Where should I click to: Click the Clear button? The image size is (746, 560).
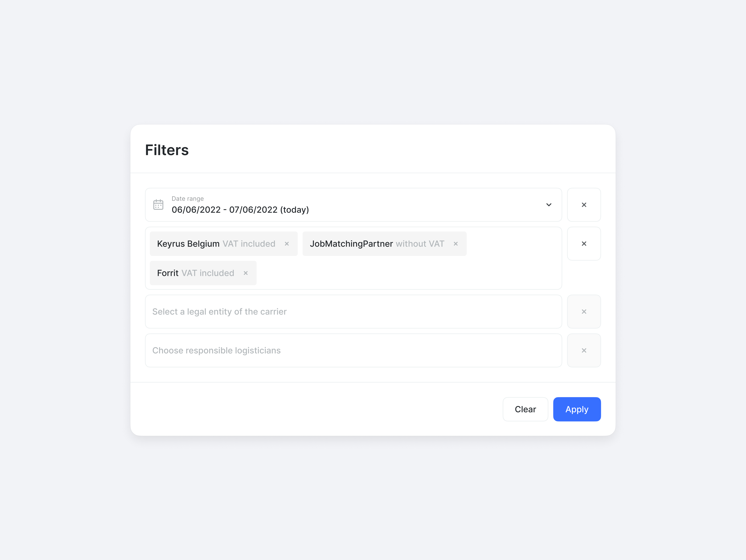pos(525,409)
